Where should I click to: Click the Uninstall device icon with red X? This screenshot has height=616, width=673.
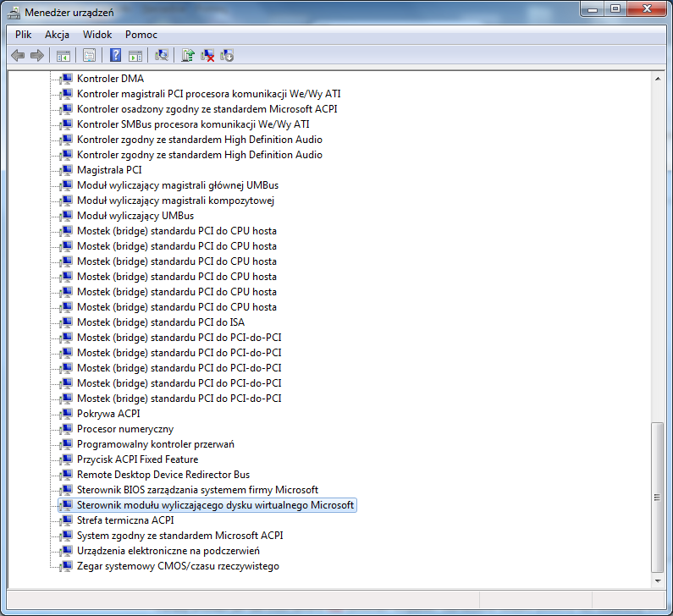(x=207, y=55)
